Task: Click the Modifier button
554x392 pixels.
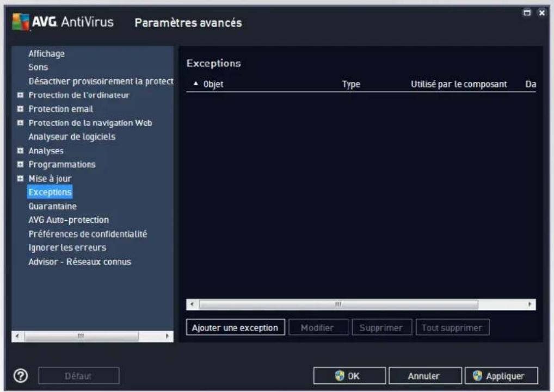Action: click(318, 327)
